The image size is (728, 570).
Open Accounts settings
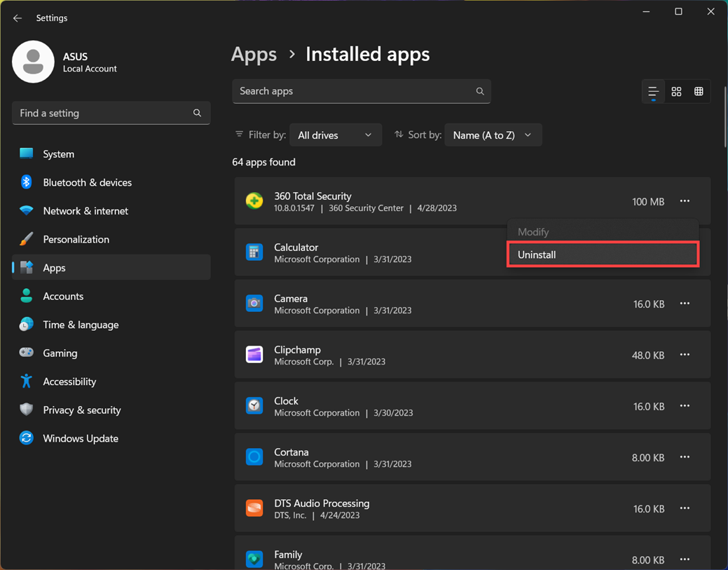click(x=111, y=296)
